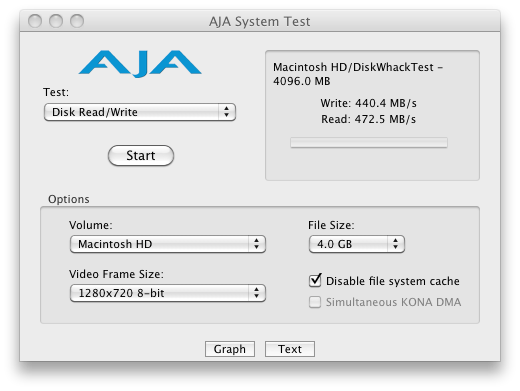Image resolution: width=520 pixels, height=391 pixels.
Task: Uncheck Disable file system cache
Action: tap(315, 281)
